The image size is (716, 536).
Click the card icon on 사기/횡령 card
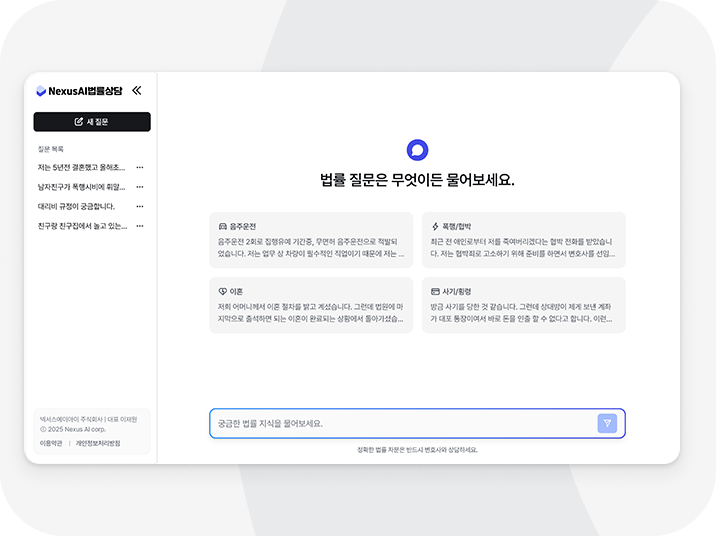(x=435, y=291)
